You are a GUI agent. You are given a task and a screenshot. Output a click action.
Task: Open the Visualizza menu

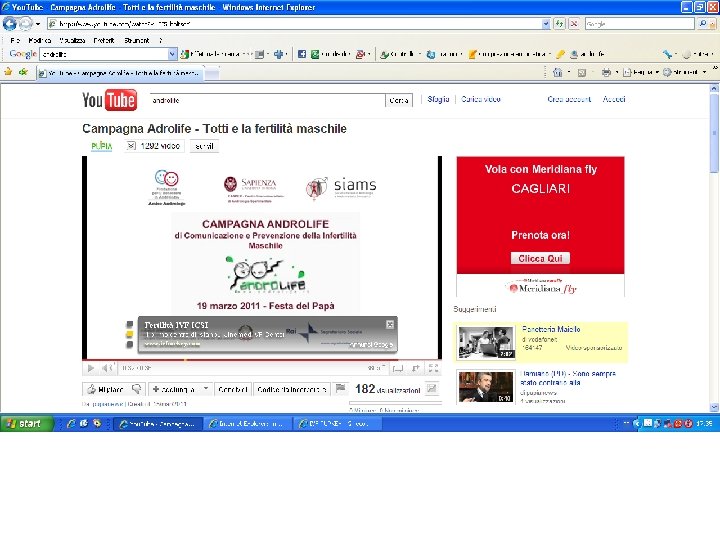coord(72,40)
